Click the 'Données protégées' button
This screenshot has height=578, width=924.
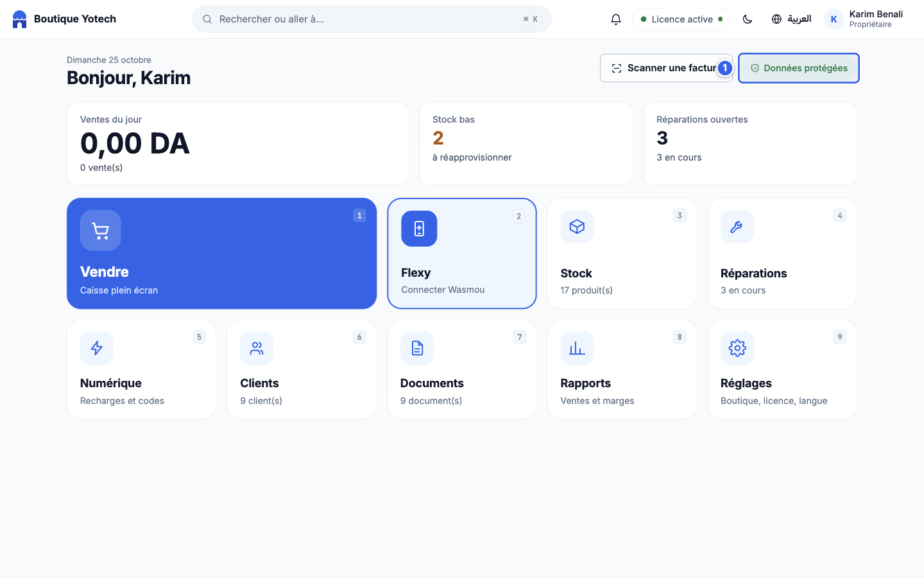[799, 68]
